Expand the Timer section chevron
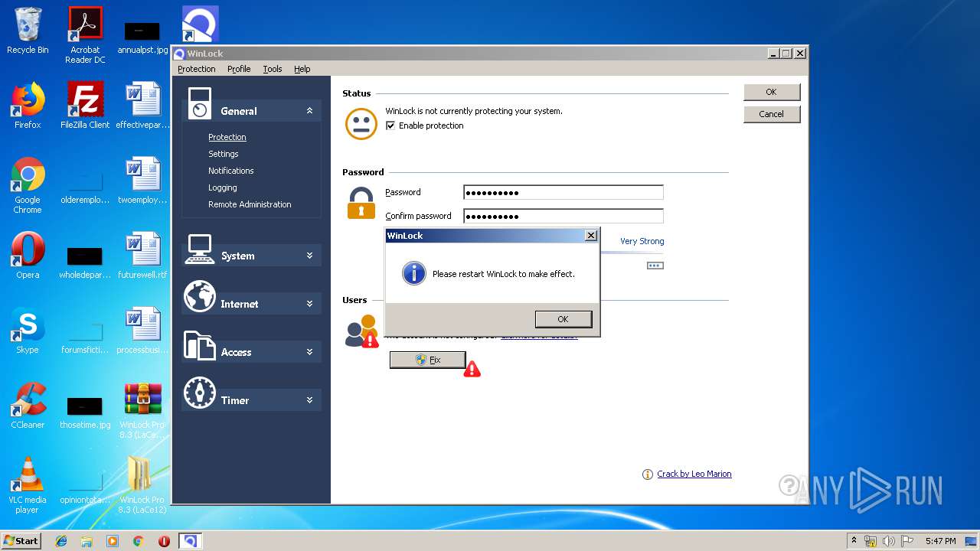 tap(309, 400)
